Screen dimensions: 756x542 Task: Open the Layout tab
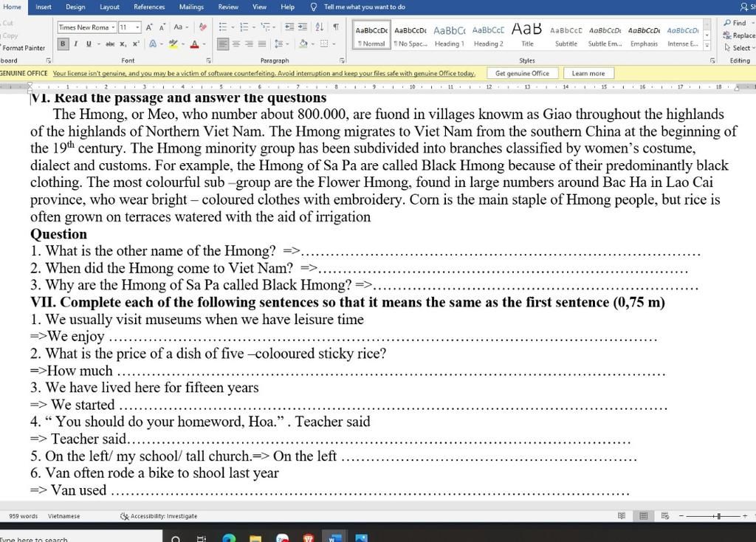(x=109, y=7)
